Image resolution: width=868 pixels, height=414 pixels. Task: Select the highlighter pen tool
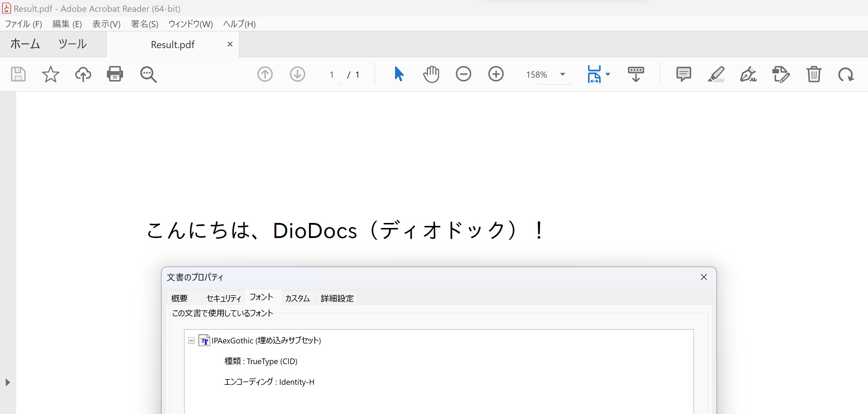716,74
